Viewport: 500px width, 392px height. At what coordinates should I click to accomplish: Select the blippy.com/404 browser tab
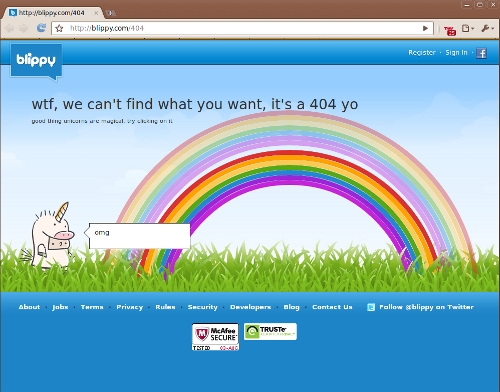[53, 13]
